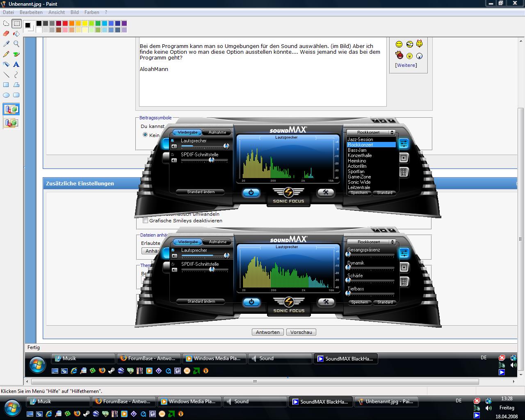Image resolution: width=525 pixels, height=420 pixels.
Task: Click Paint's horizontal scrollbar thumb
Action: pos(254,381)
